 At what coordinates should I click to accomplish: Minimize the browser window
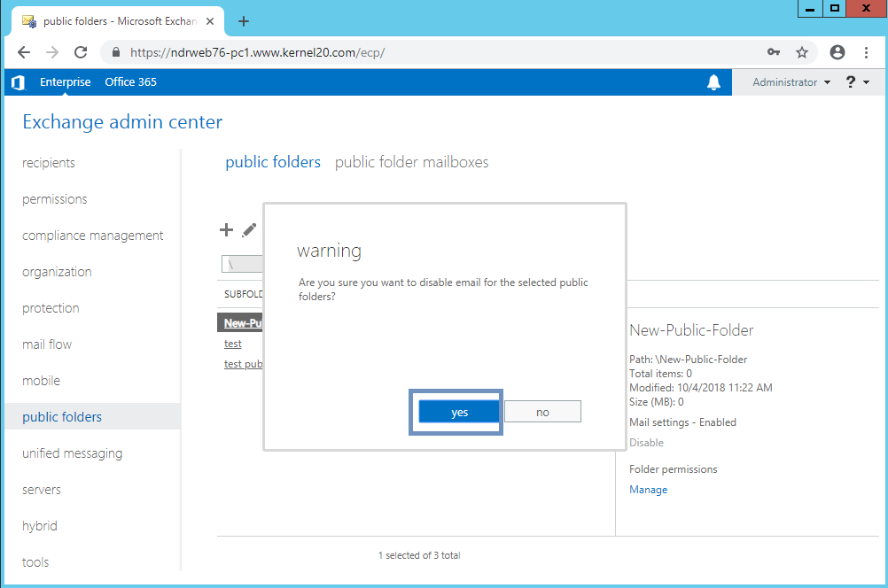click(810, 9)
